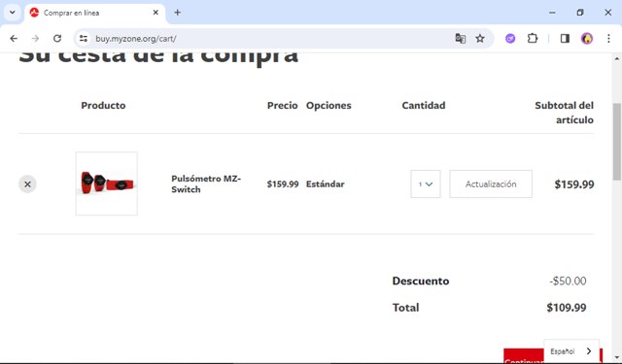The height and width of the screenshot is (364, 622).
Task: Click the Descuento label
Action: (x=421, y=281)
